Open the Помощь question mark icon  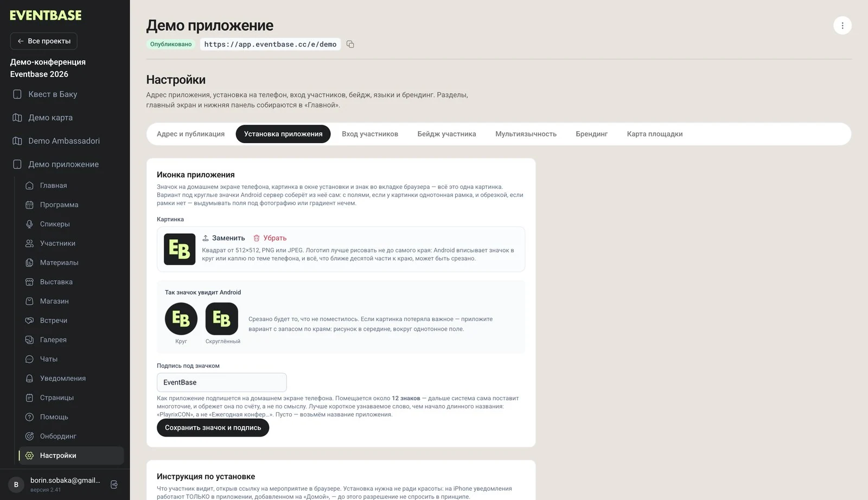(30, 417)
